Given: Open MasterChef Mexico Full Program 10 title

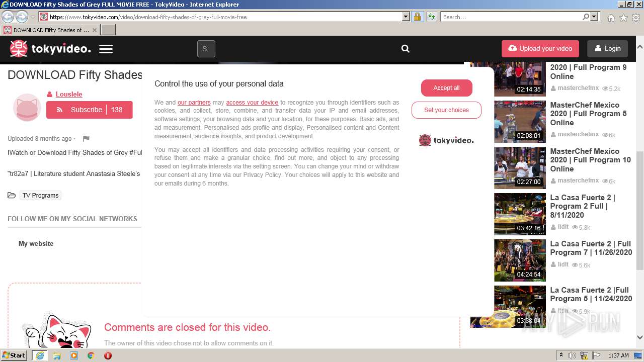Looking at the screenshot, I should click(591, 160).
